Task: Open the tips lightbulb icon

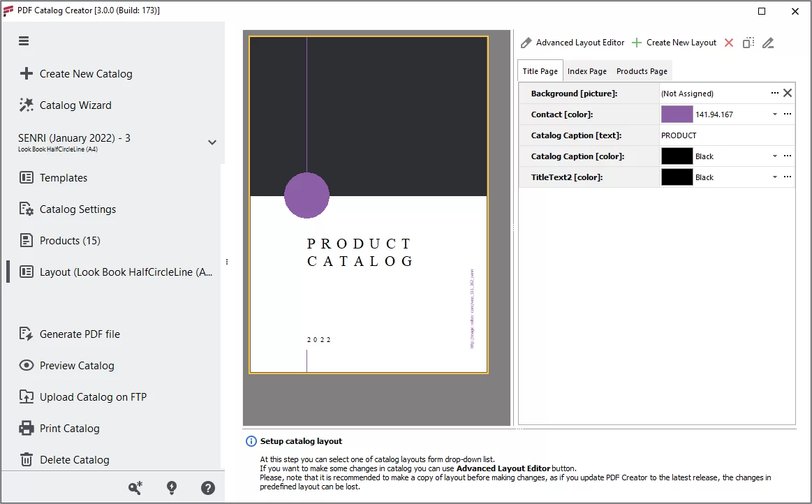Action: click(171, 488)
